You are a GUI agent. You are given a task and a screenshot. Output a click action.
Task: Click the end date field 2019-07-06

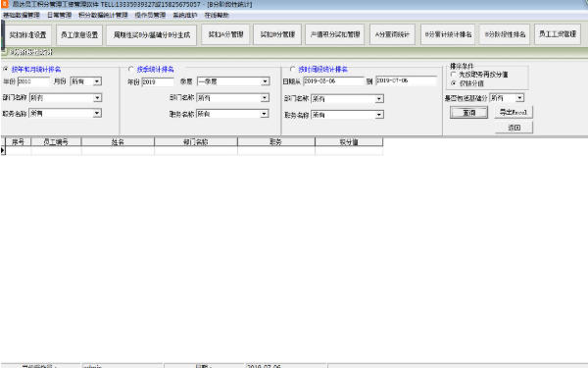tap(406, 80)
